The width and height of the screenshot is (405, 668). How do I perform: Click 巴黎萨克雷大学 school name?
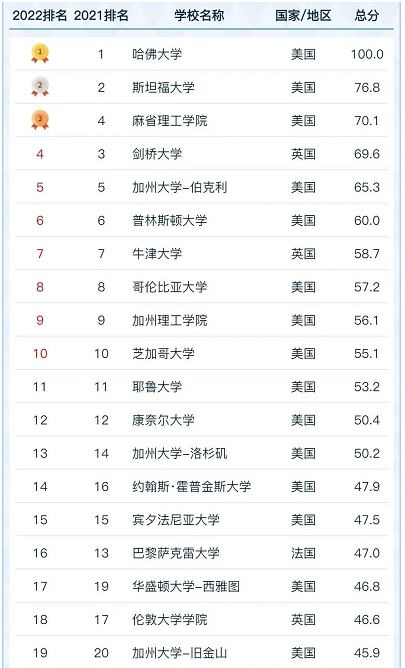point(176,553)
